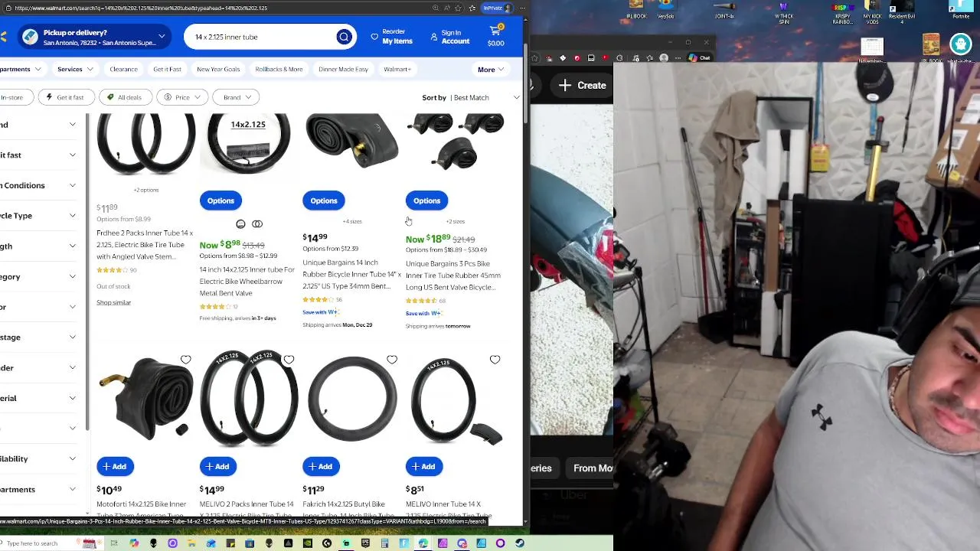Select first variant swatch under 14x2.125 tube
The width and height of the screenshot is (980, 551).
coord(240,224)
